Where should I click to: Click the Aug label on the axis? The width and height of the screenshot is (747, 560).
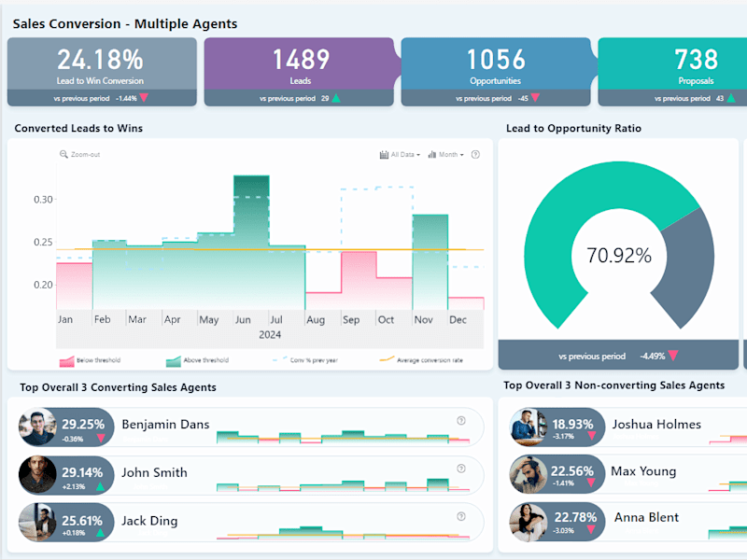click(316, 319)
